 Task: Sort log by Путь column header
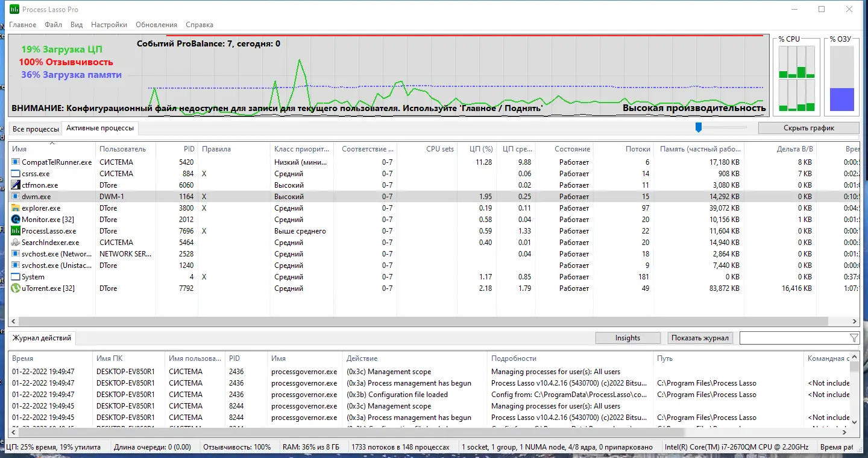click(x=728, y=358)
